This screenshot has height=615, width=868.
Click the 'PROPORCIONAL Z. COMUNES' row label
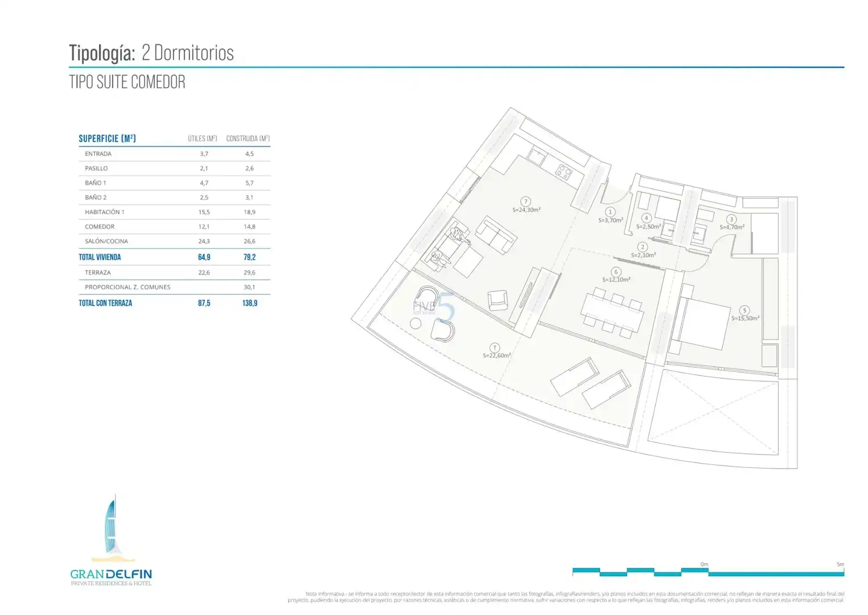(127, 288)
